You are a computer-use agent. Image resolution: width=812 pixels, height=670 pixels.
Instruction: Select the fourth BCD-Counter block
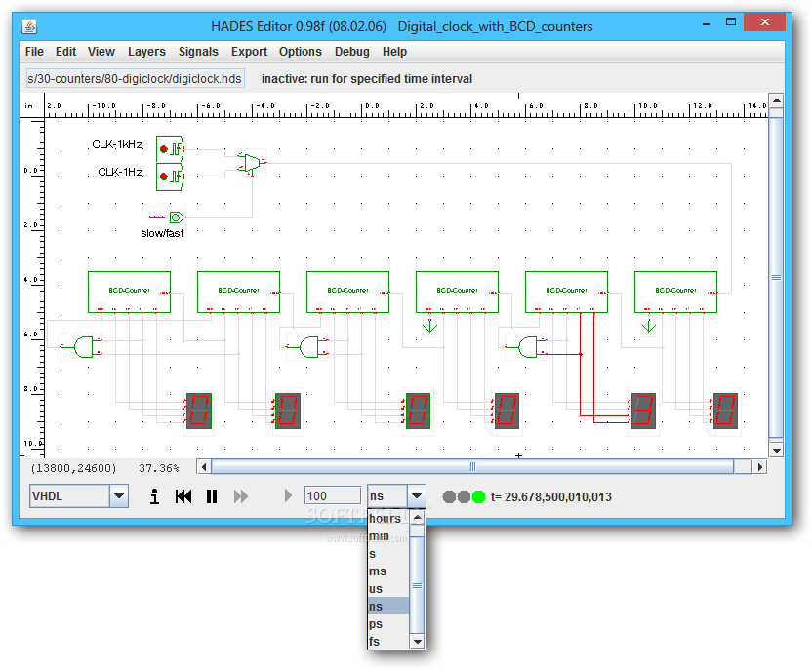point(457,292)
